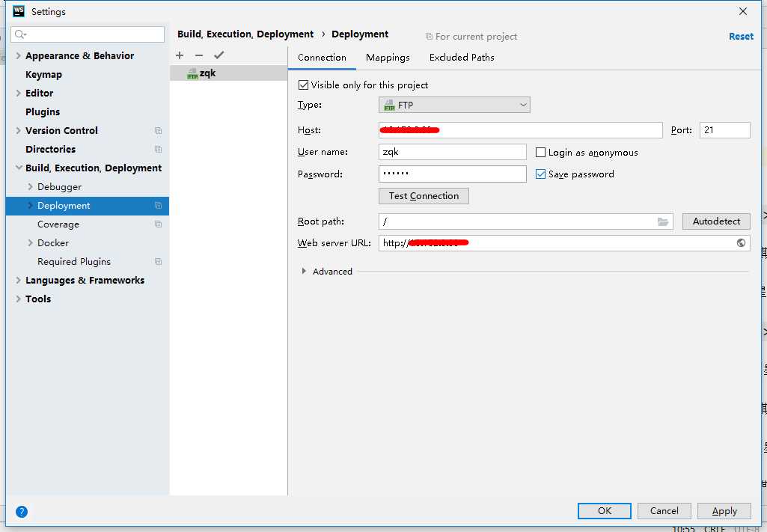
Task: Confirm settings with OK
Action: click(x=604, y=510)
